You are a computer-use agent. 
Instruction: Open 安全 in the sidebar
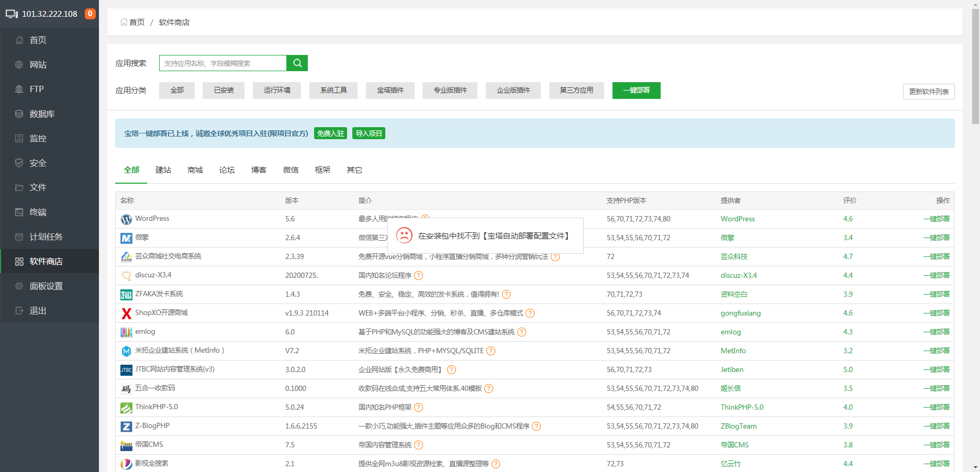[49, 163]
